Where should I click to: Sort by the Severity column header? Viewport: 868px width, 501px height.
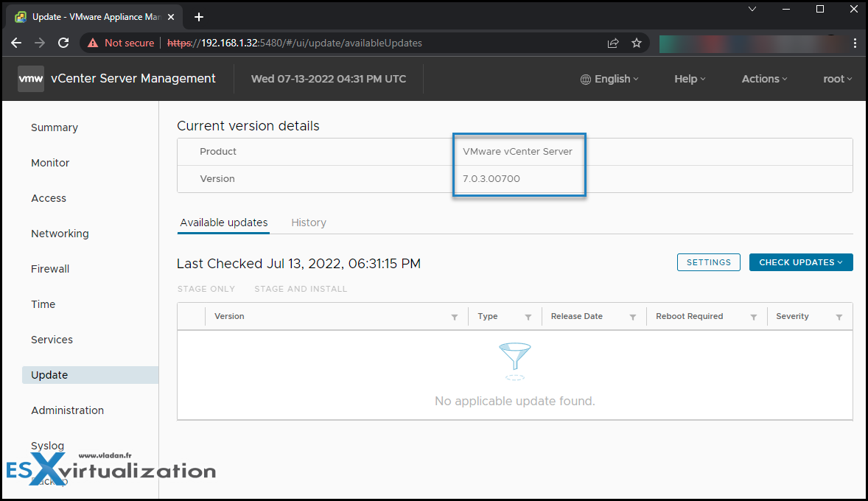click(x=792, y=316)
